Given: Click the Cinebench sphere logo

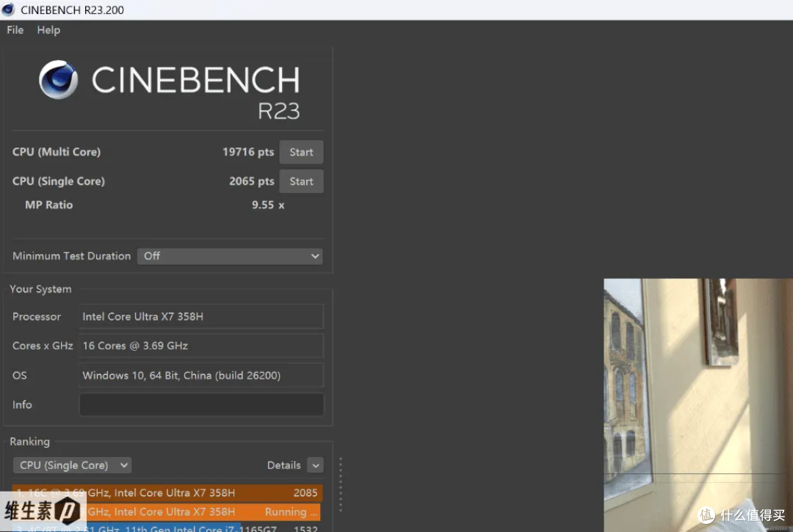Looking at the screenshot, I should 58,80.
